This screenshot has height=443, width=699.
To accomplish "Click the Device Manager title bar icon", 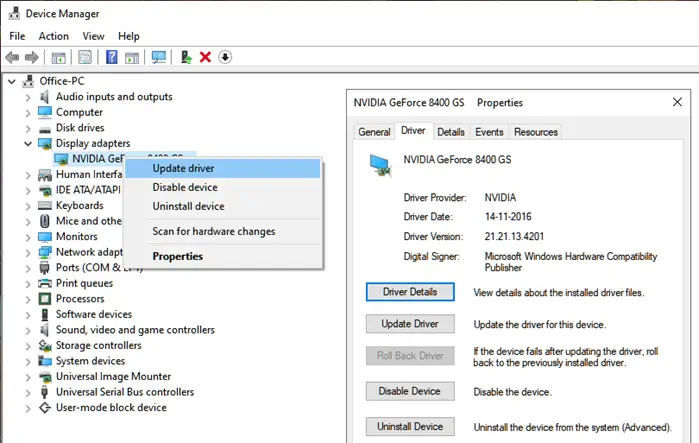I will point(14,13).
